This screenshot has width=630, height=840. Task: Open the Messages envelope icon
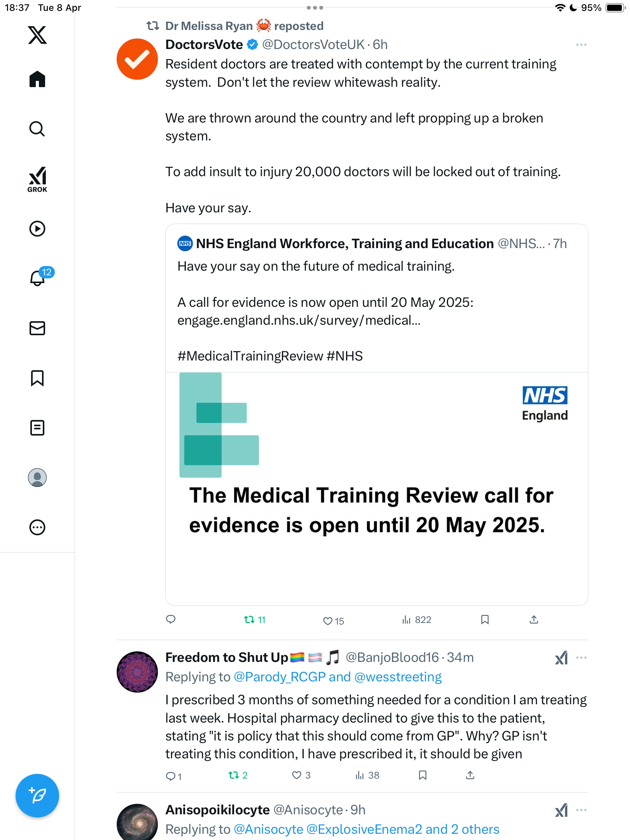[x=37, y=328]
